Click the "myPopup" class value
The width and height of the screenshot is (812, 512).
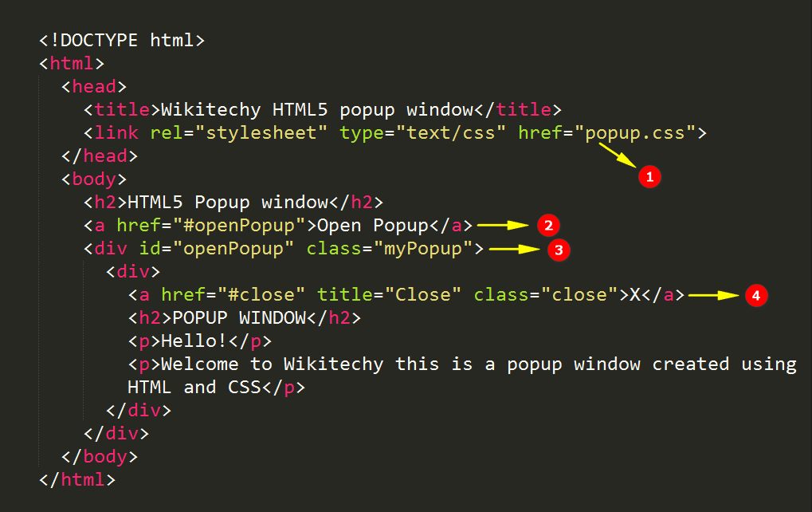click(x=423, y=249)
